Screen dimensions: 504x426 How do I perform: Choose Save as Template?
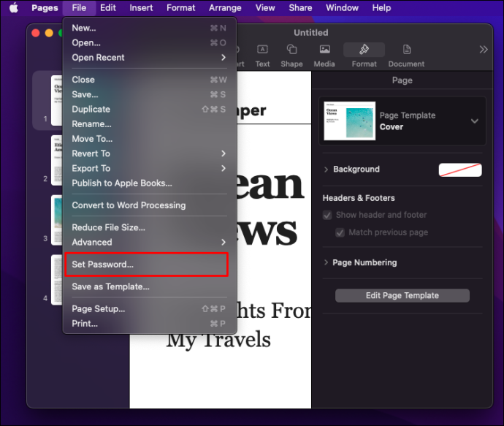[149, 286]
